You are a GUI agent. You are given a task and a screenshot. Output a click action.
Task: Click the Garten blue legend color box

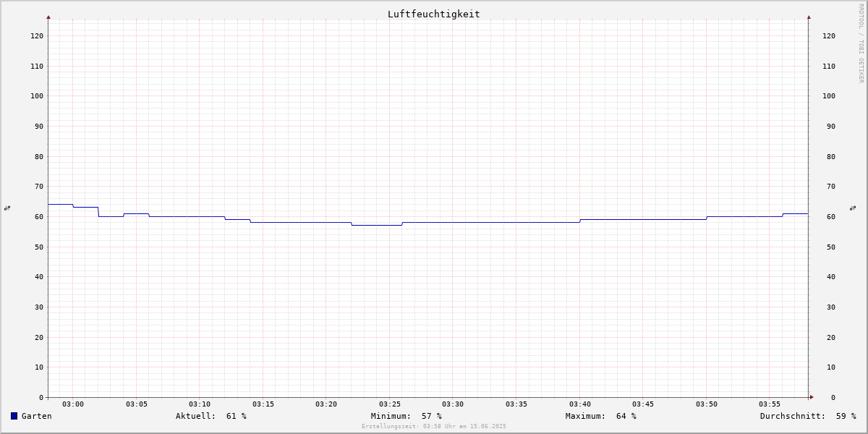tap(14, 416)
